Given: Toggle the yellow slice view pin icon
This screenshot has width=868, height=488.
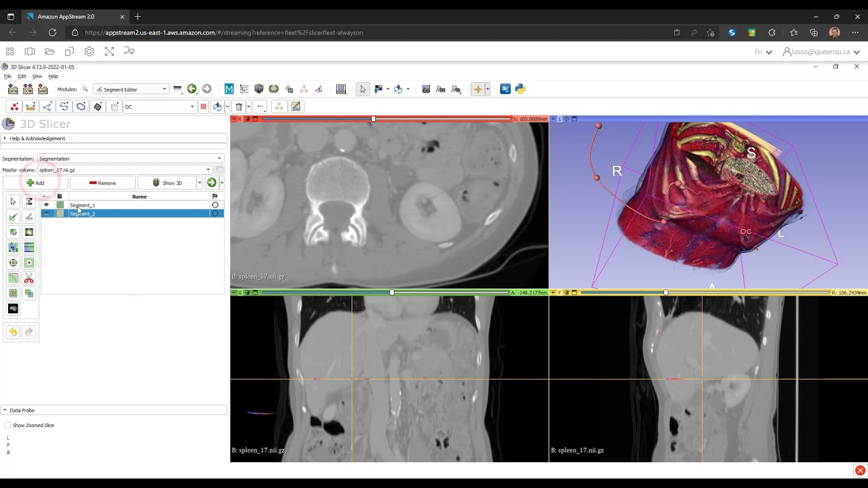Looking at the screenshot, I should [x=552, y=293].
